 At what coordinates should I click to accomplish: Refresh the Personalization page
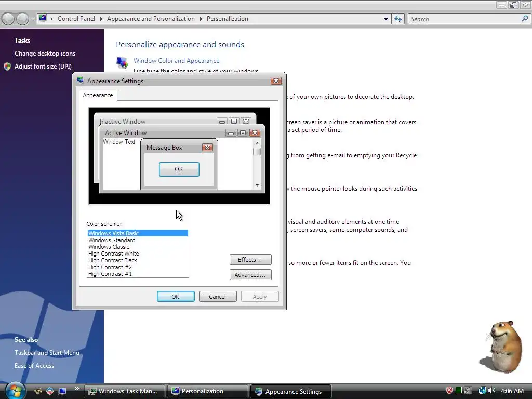398,19
